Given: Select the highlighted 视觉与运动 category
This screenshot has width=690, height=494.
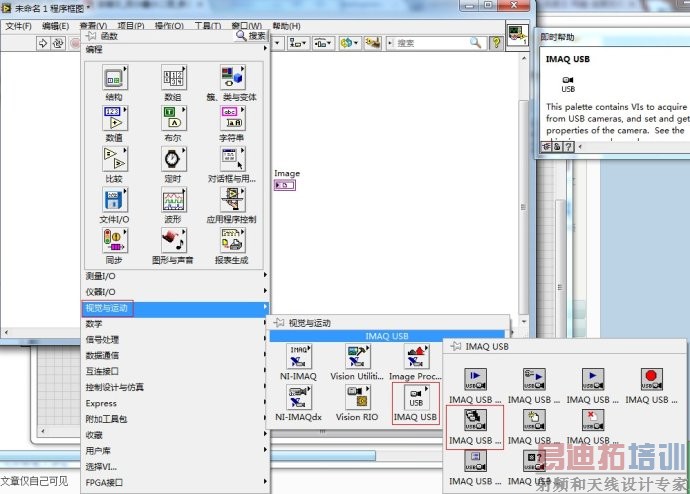Looking at the screenshot, I should tap(176, 308).
